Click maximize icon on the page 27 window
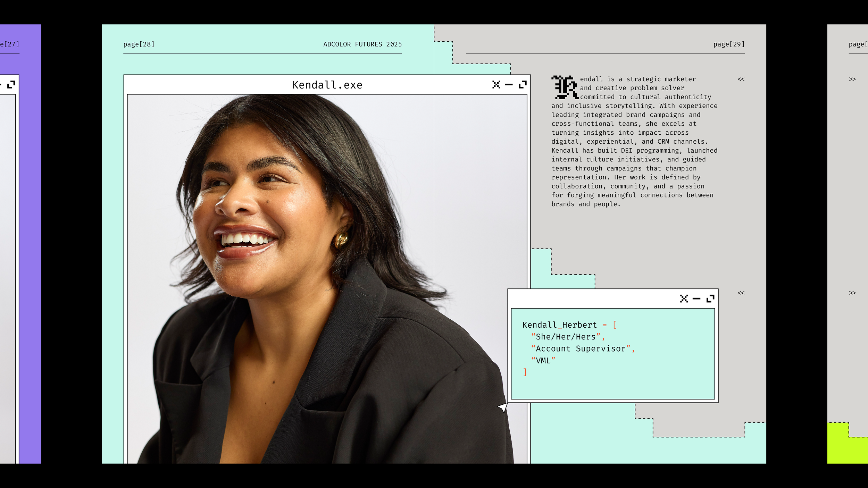The height and width of the screenshot is (488, 868). pos(11,84)
